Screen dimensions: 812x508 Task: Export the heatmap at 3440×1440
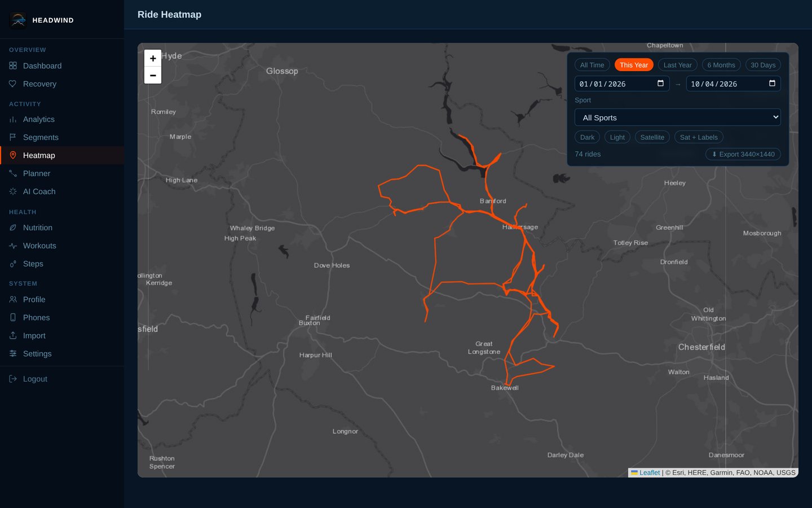click(x=743, y=154)
